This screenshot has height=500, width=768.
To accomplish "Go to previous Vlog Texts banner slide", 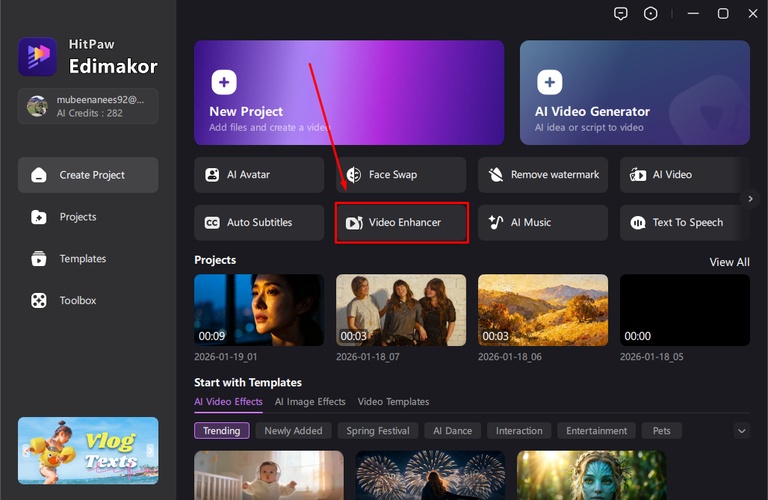I will (26, 451).
